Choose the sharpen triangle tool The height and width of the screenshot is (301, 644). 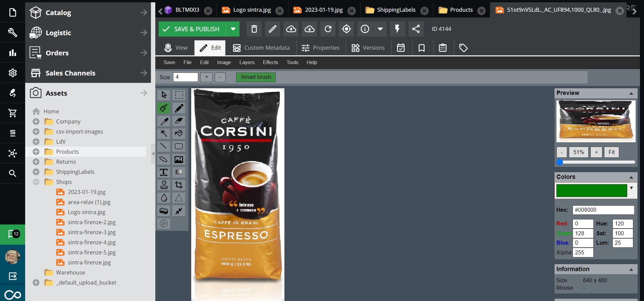tap(179, 198)
